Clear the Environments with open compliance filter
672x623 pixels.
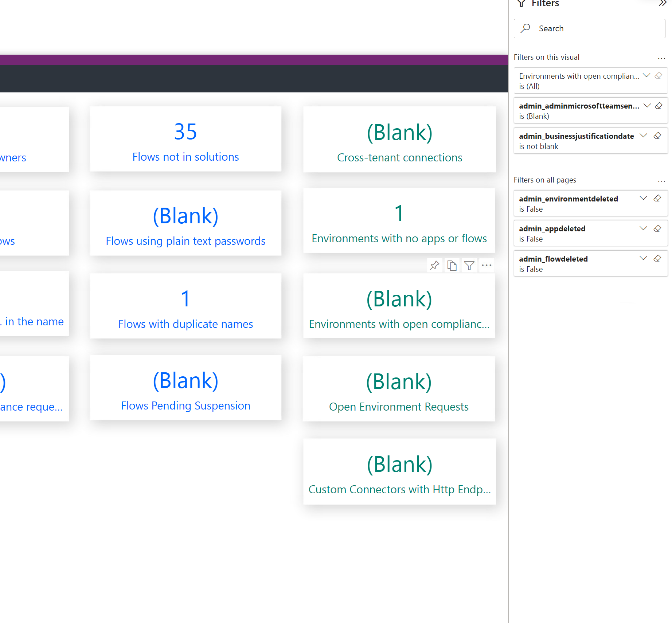pos(659,75)
